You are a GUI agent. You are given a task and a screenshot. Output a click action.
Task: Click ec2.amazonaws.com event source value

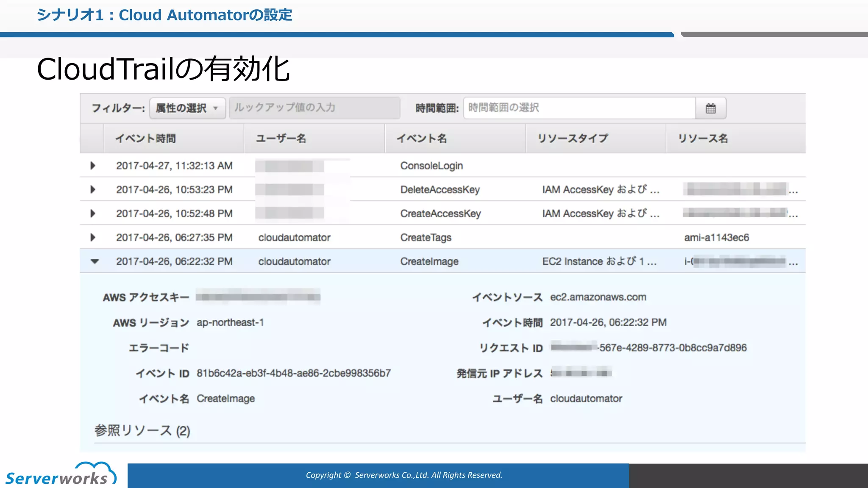click(x=598, y=297)
